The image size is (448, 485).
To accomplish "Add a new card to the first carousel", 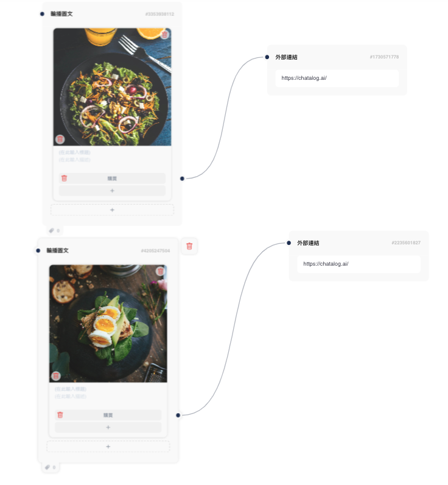I will pos(112,210).
